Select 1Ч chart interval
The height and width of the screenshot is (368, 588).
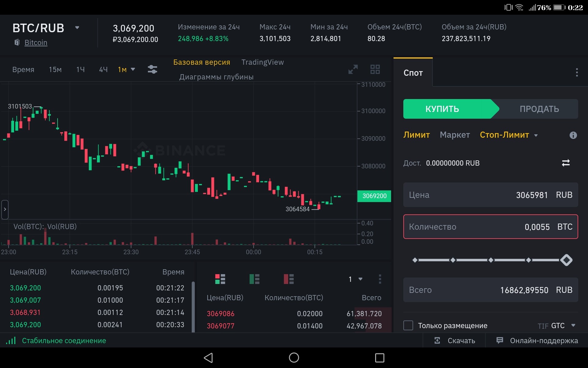(81, 70)
